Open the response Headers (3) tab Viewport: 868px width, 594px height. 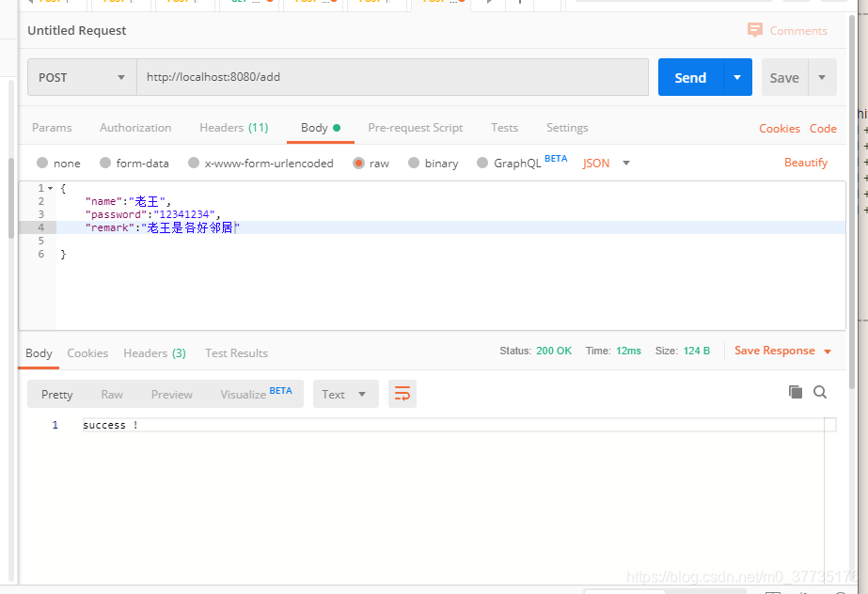(154, 352)
